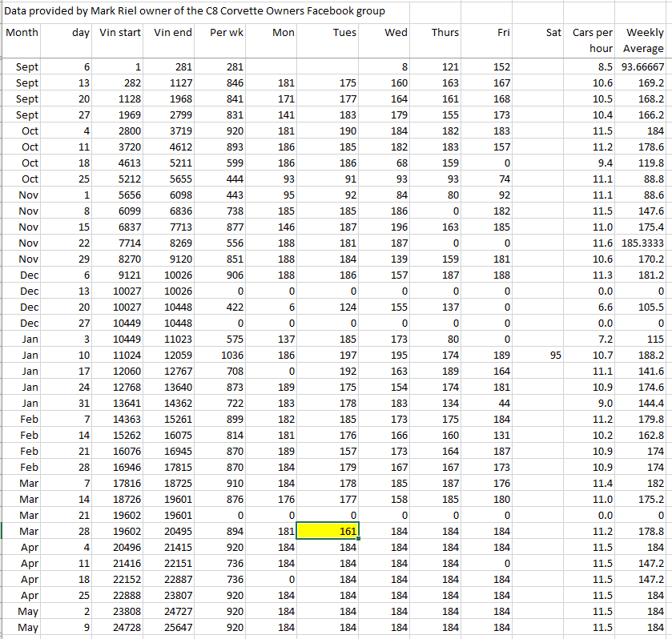The image size is (672, 639).
Task: Select the yellow highlighted cell containing 161
Action: point(328,530)
